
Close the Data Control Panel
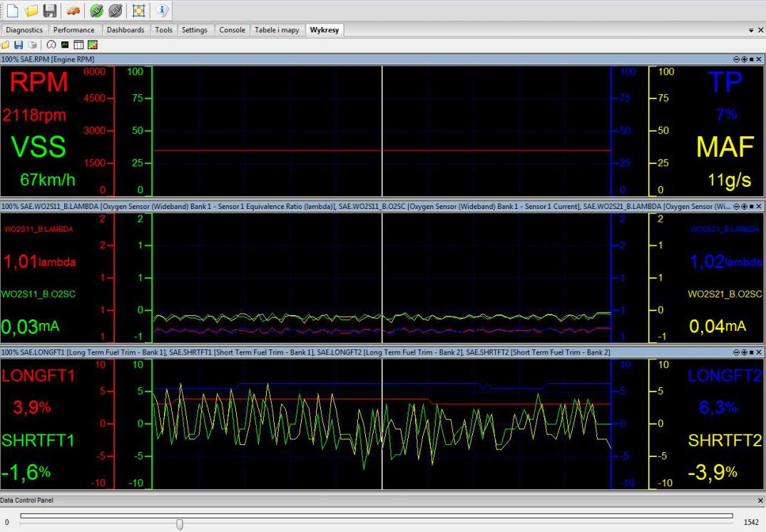[x=760, y=501]
